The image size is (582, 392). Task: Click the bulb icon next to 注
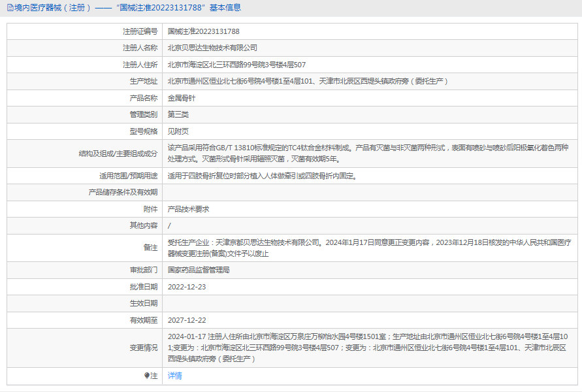[x=146, y=376]
